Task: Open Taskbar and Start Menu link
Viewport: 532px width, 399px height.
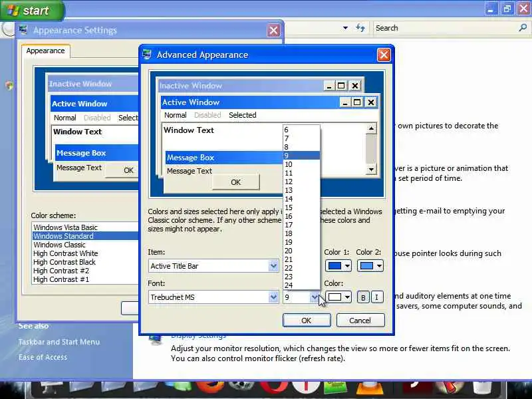Action: [x=59, y=342]
